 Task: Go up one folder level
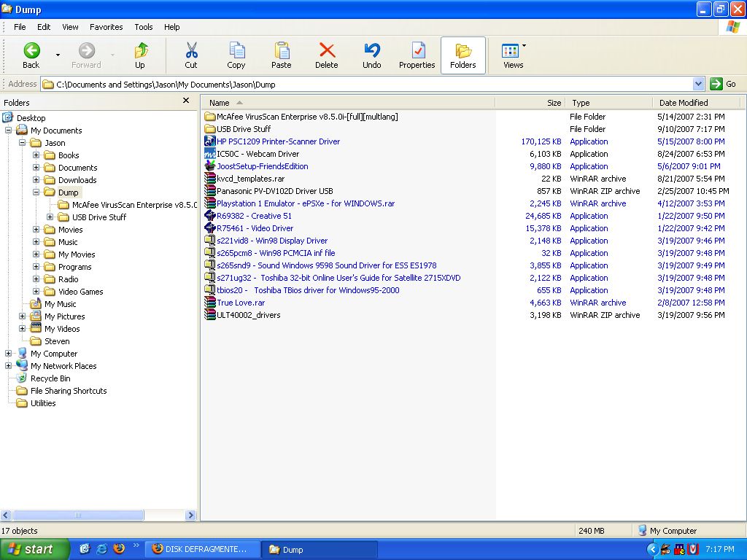pos(140,55)
